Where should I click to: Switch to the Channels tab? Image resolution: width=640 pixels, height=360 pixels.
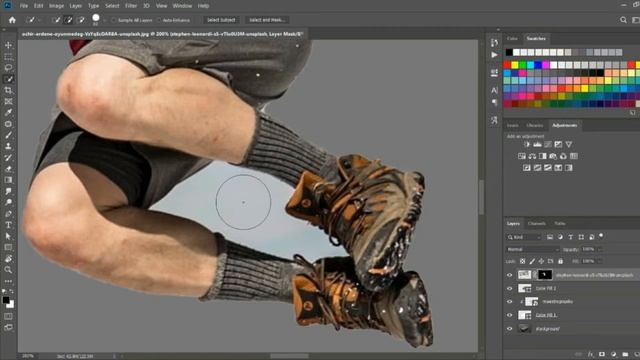click(x=536, y=223)
